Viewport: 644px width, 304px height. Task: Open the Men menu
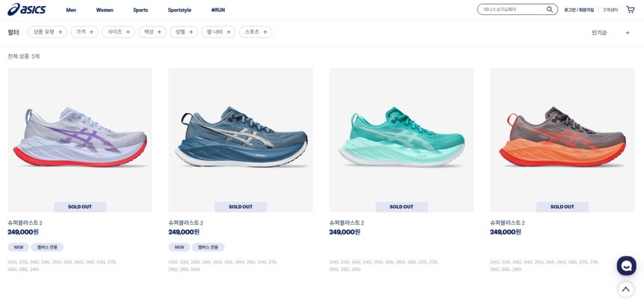click(x=71, y=10)
